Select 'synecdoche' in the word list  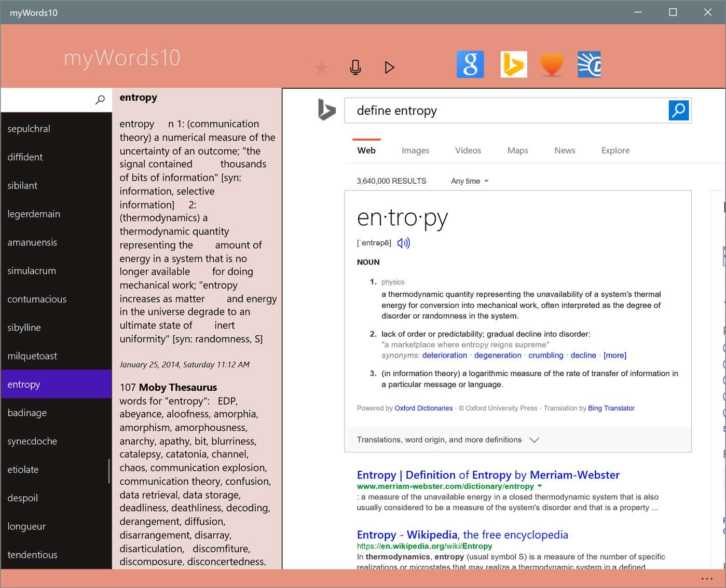(x=56, y=441)
